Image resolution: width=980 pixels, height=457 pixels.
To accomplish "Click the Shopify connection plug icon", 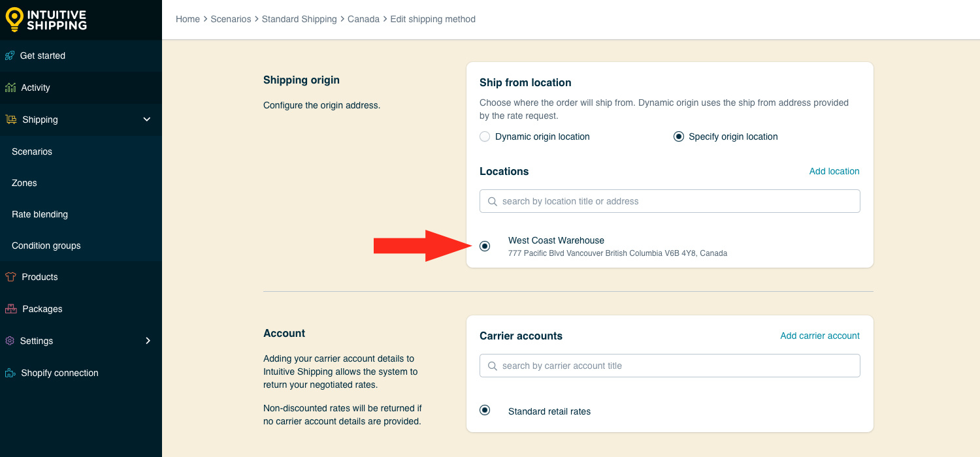I will tap(10, 373).
